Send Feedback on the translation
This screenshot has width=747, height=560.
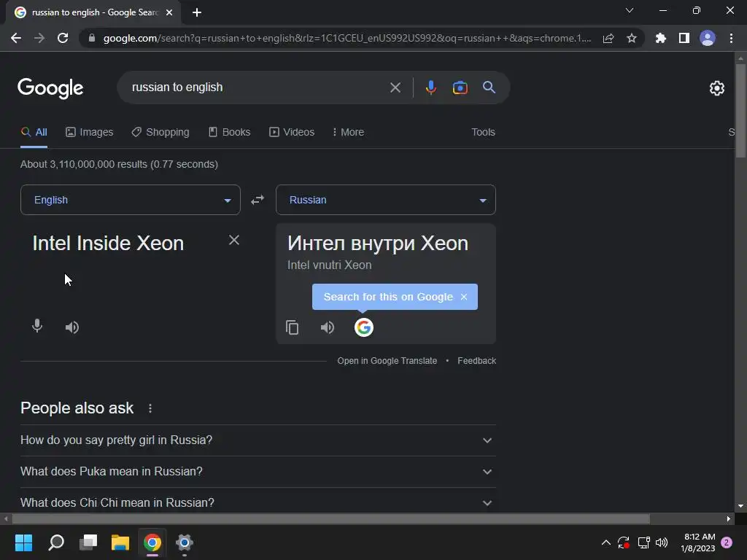coord(476,360)
